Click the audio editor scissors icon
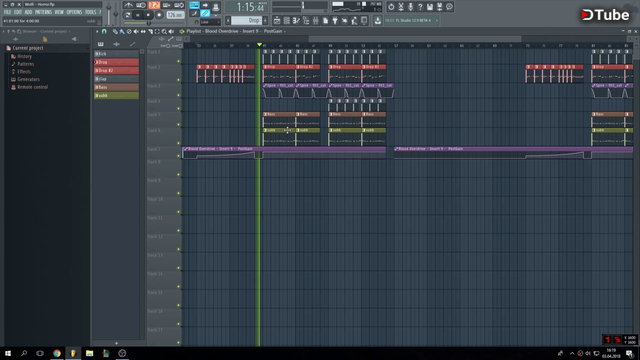This screenshot has width=640, height=360. 401,7
